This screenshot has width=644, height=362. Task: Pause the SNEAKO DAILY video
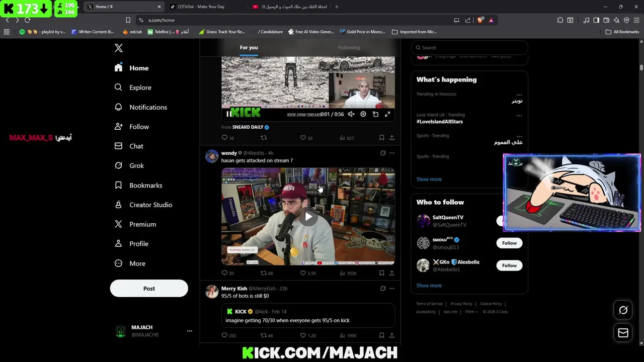pyautogui.click(x=229, y=114)
